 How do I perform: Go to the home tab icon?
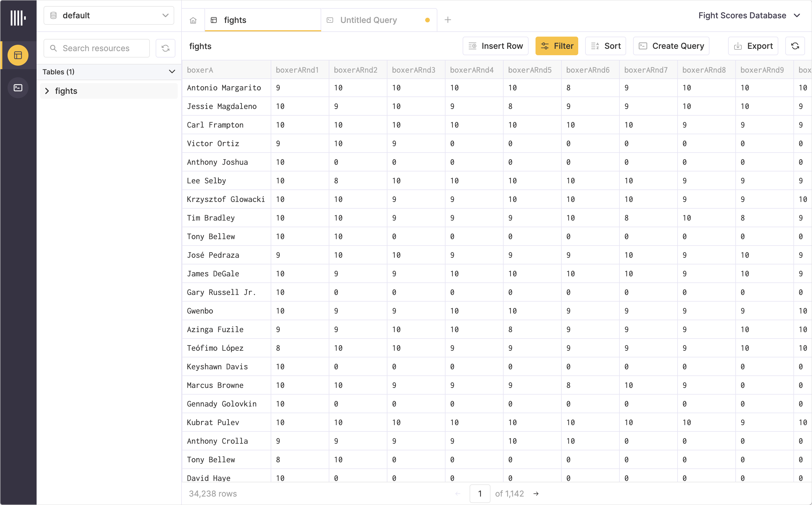point(193,20)
